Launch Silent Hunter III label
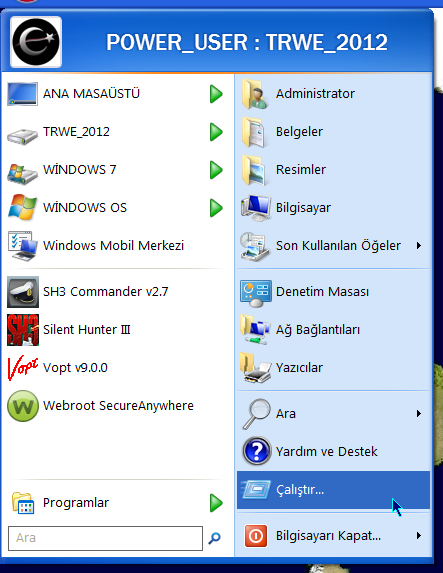443x573 pixels. pyautogui.click(x=87, y=330)
